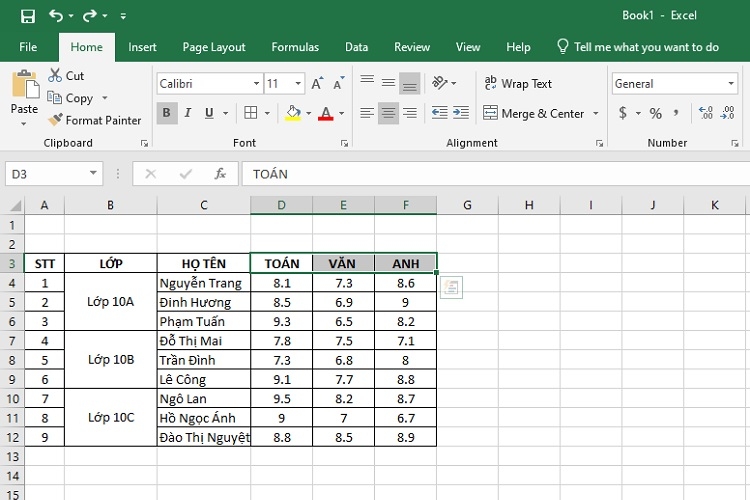Screen dimensions: 750x500
Task: Toggle Underline formatting
Action: pyautogui.click(x=209, y=113)
